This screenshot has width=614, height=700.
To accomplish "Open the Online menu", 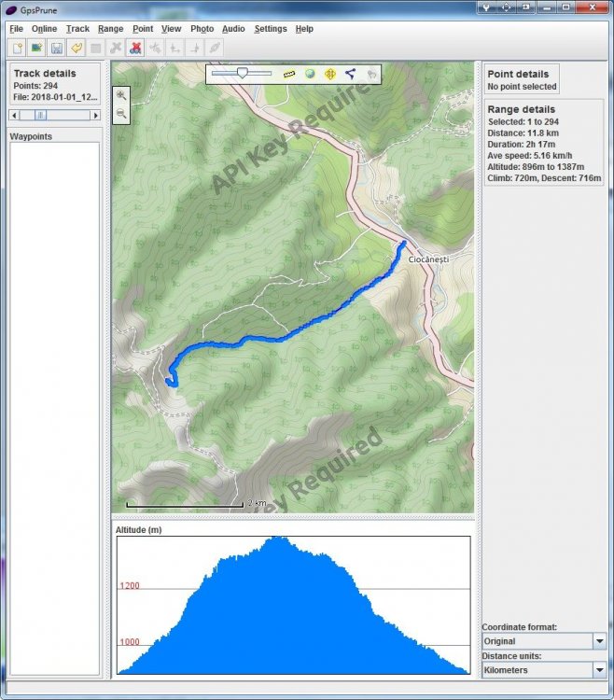I will coord(44,29).
